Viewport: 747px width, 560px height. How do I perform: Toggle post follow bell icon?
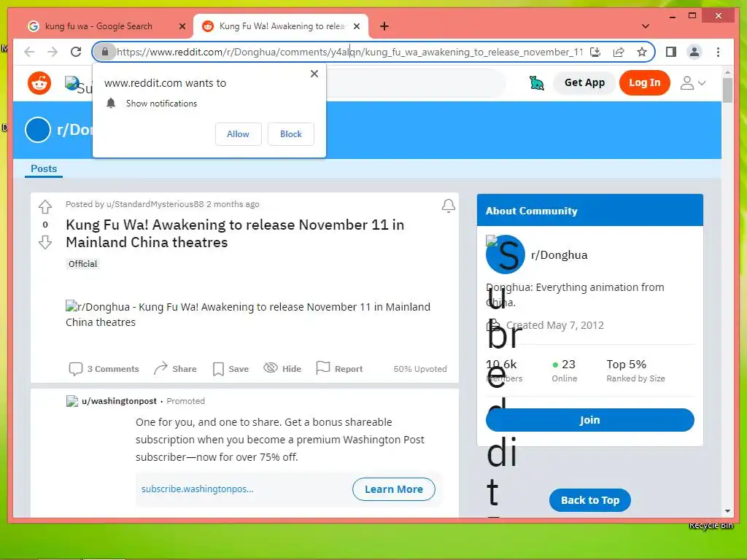(449, 206)
